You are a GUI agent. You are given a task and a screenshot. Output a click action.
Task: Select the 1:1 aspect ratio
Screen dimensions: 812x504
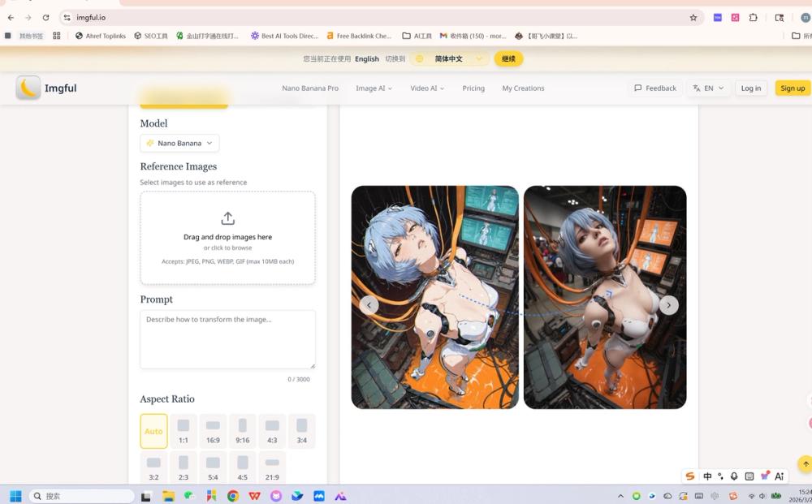point(184,431)
